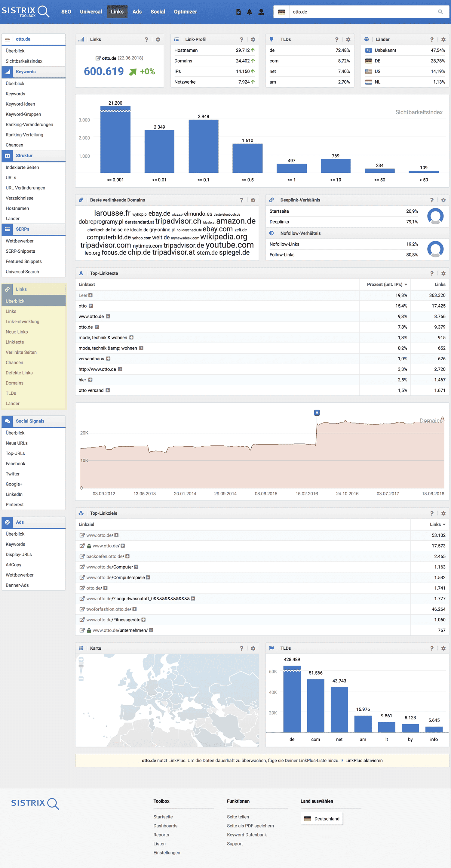The image size is (451, 868).
Task: Open the country flag selector in search bar
Action: click(x=282, y=12)
